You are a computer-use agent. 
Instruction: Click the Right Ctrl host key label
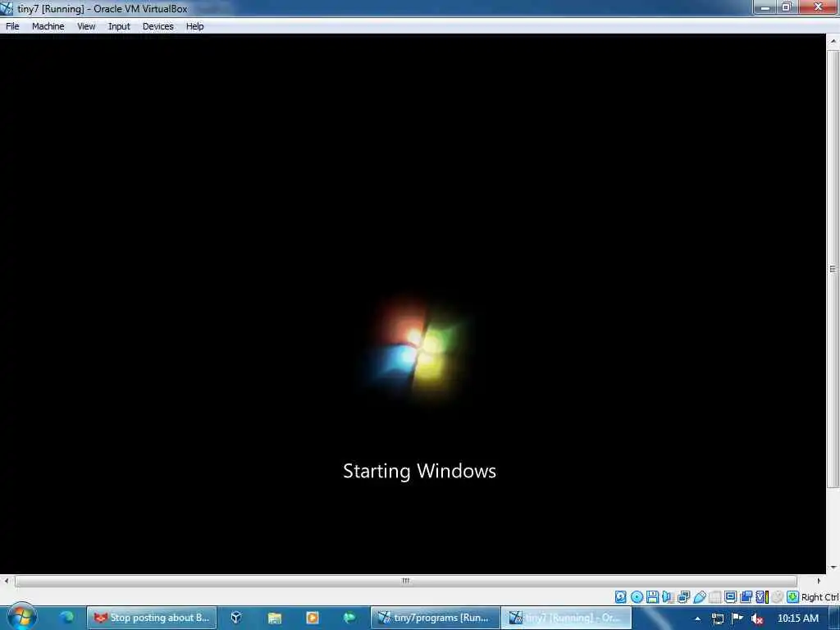click(x=820, y=597)
